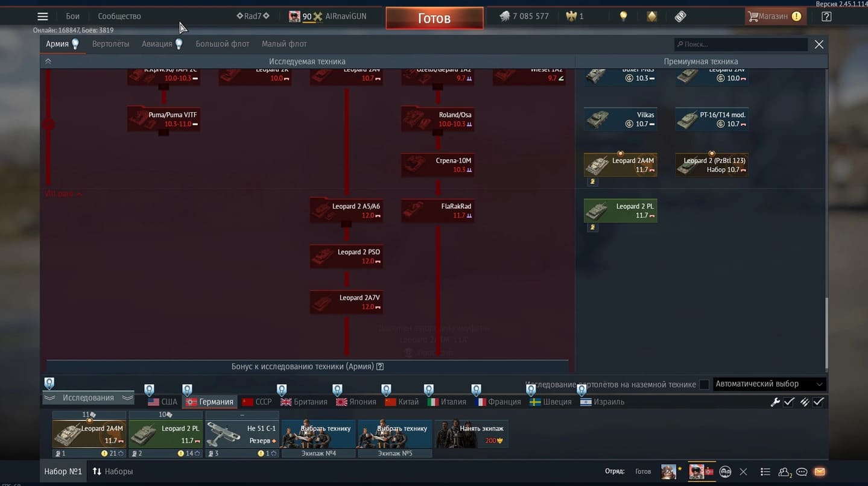Toggle the rightmost checkmark in crew toolbar
The width and height of the screenshot is (868, 486).
click(x=819, y=402)
